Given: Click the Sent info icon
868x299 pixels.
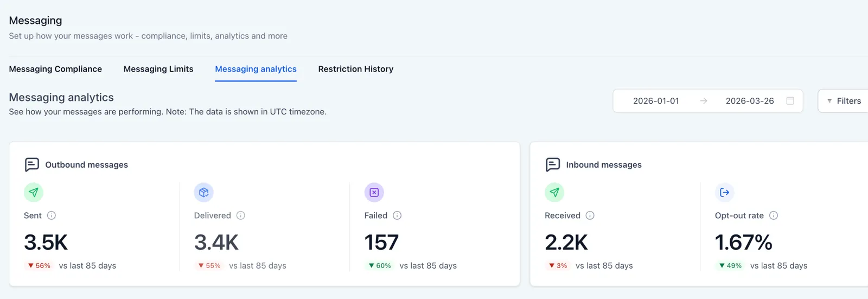Looking at the screenshot, I should pyautogui.click(x=52, y=215).
